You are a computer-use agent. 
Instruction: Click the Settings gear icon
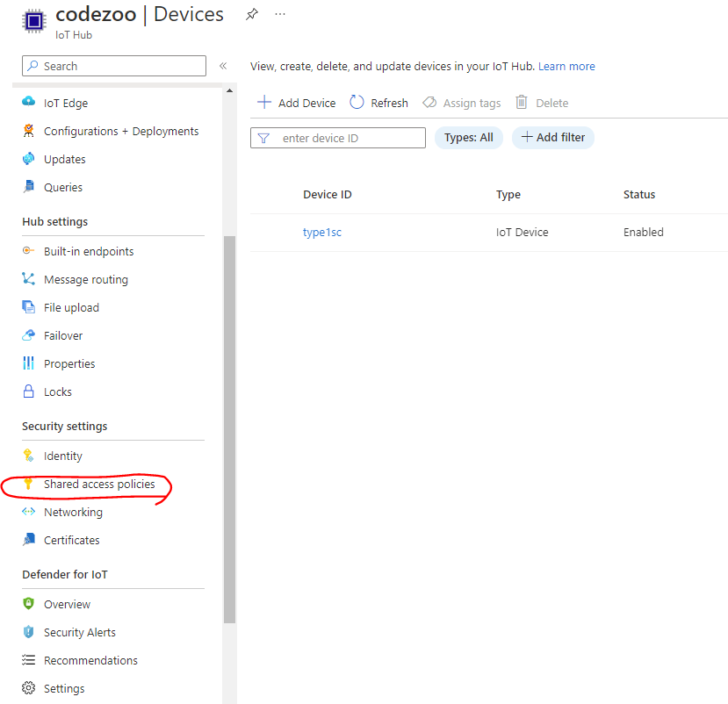tap(28, 687)
